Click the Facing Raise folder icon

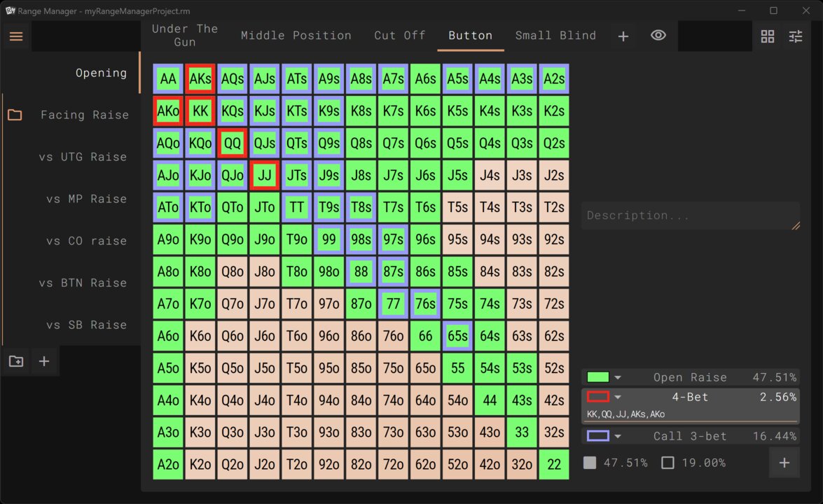coord(15,115)
